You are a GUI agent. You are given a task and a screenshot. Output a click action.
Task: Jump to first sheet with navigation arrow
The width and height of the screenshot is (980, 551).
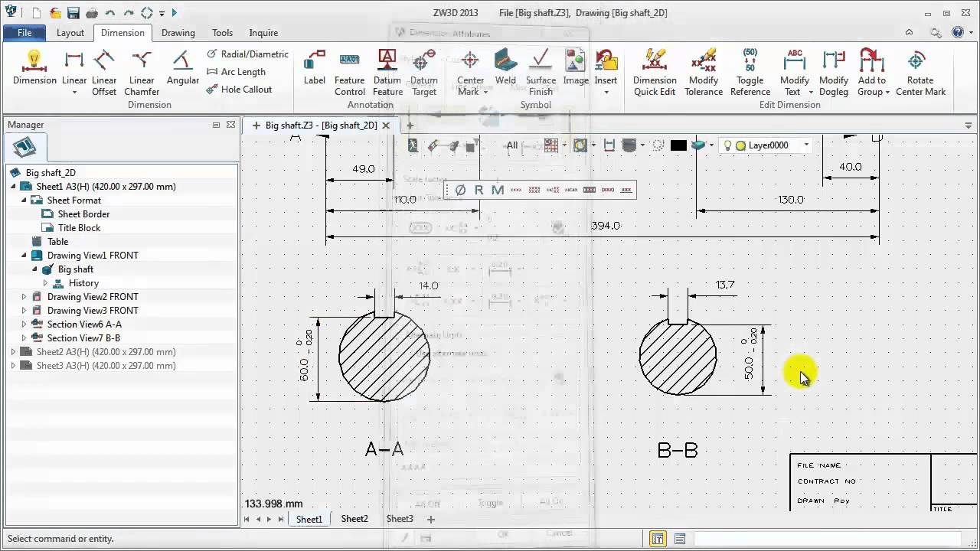pos(247,519)
